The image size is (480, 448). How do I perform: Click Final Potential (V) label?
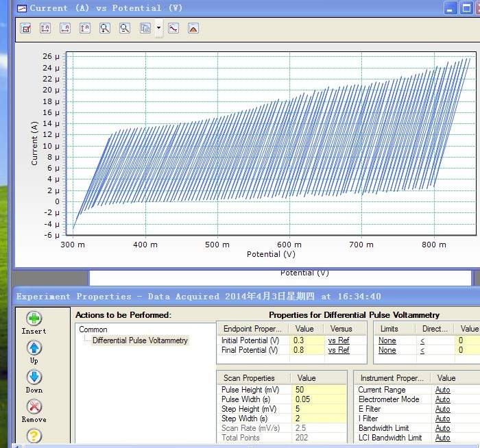click(x=250, y=350)
